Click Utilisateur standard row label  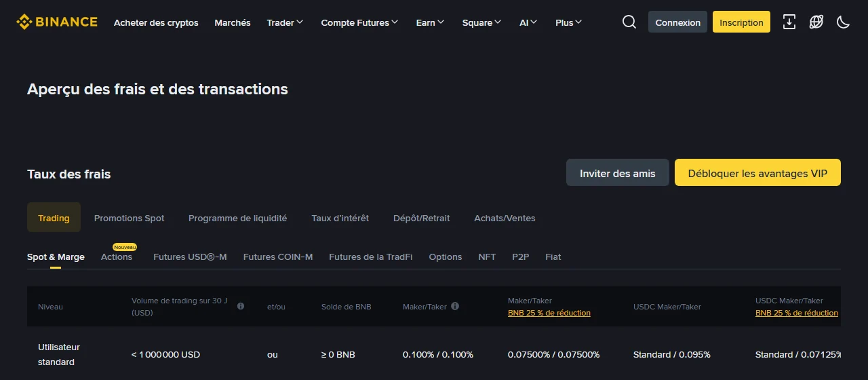coord(59,354)
